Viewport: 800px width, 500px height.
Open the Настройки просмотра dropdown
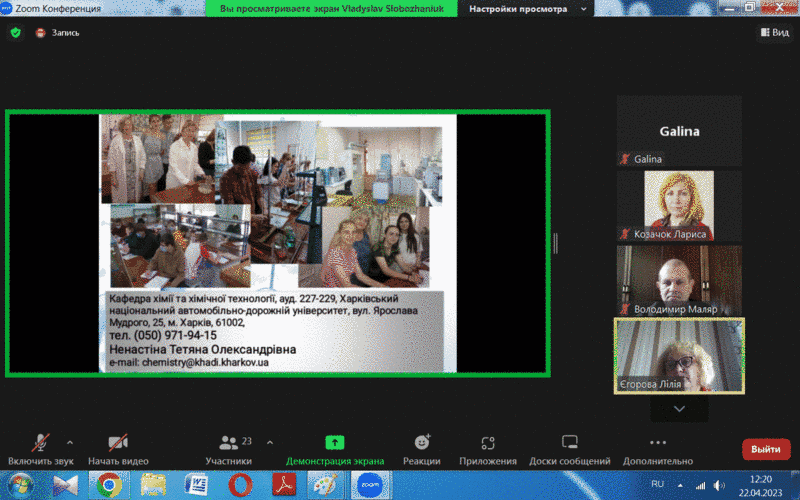coord(528,9)
